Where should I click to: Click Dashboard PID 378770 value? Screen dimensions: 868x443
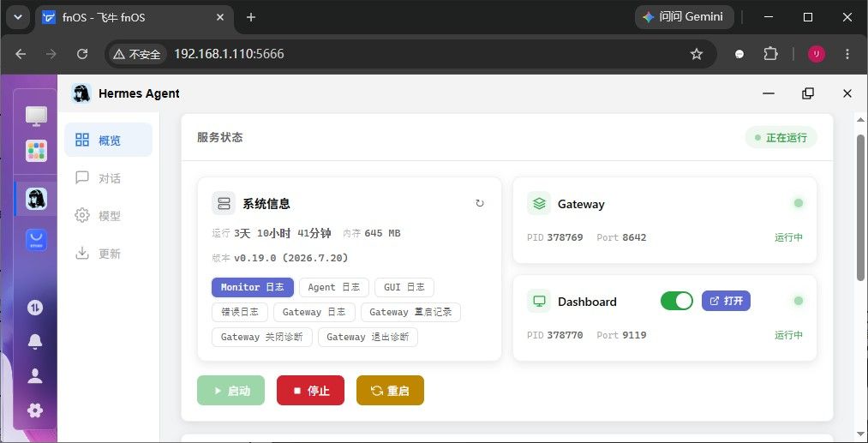pyautogui.click(x=565, y=335)
